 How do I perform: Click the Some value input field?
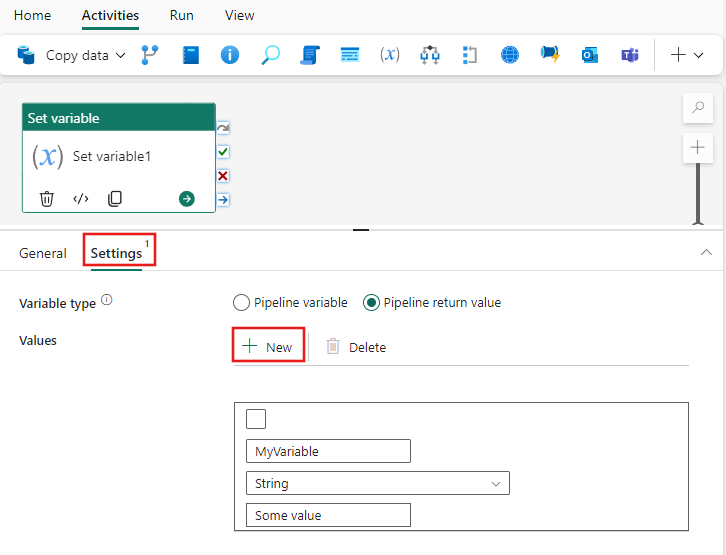[328, 515]
